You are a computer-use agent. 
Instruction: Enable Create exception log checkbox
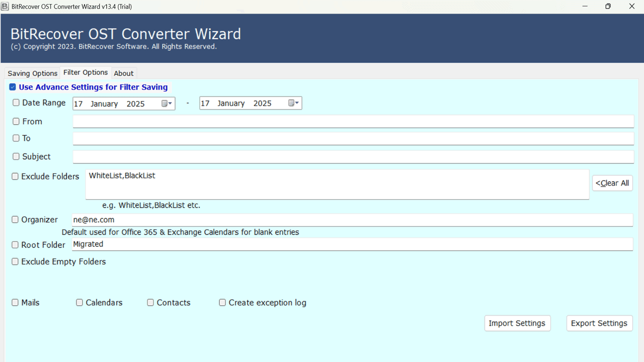tap(222, 303)
